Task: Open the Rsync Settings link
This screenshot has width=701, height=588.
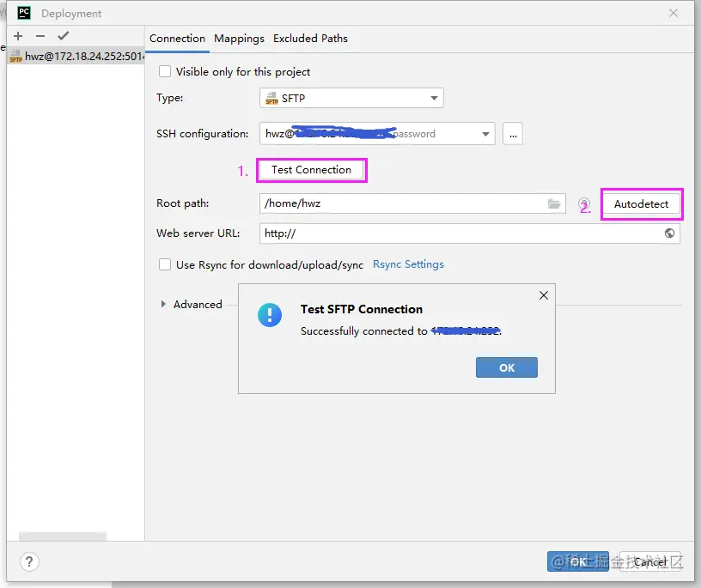Action: click(408, 264)
